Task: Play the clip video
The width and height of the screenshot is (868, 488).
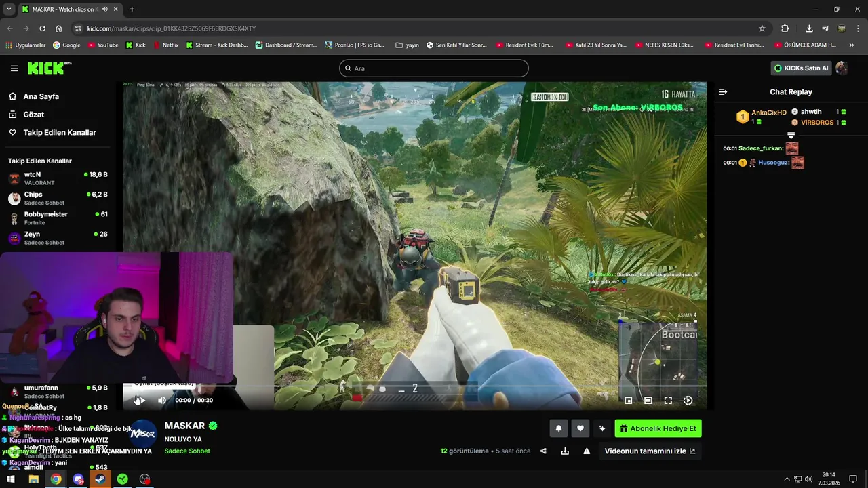Action: (x=140, y=400)
